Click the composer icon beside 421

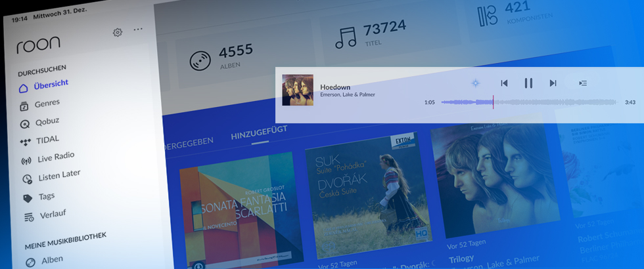click(488, 17)
